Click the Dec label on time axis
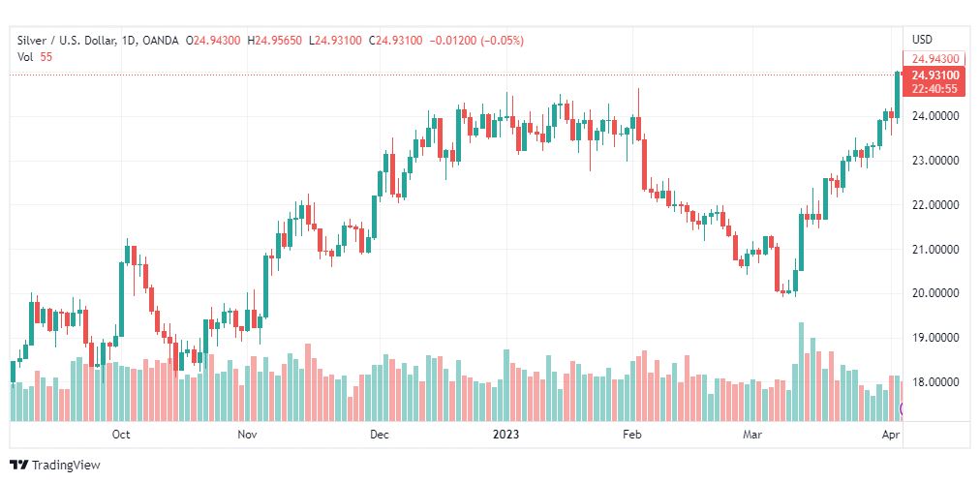Viewport: 980px width, 482px height. tap(379, 435)
